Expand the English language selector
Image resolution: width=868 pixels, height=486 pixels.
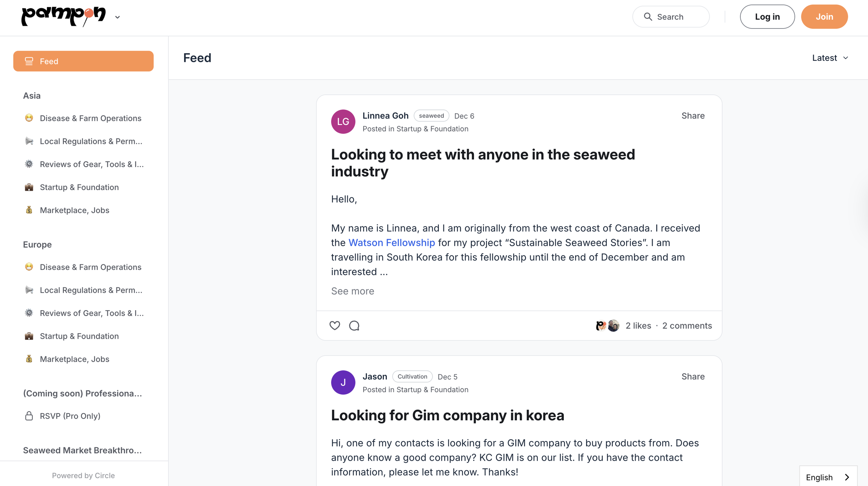[x=828, y=477]
